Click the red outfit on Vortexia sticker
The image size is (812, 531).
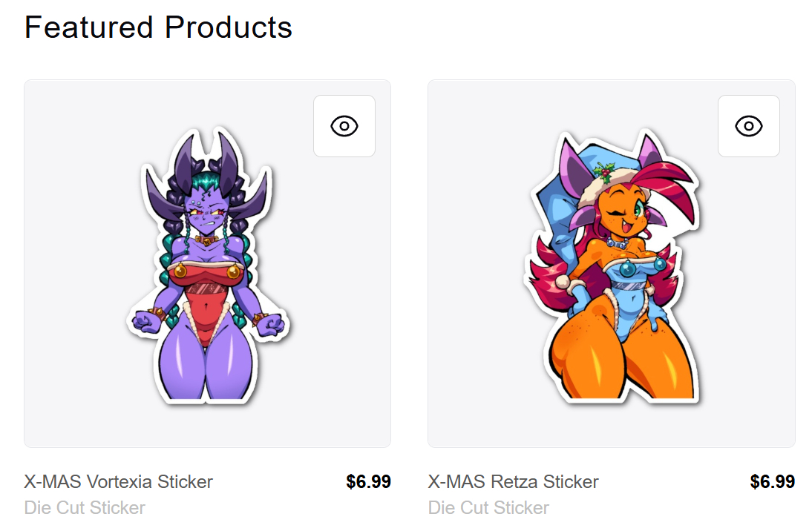206,300
